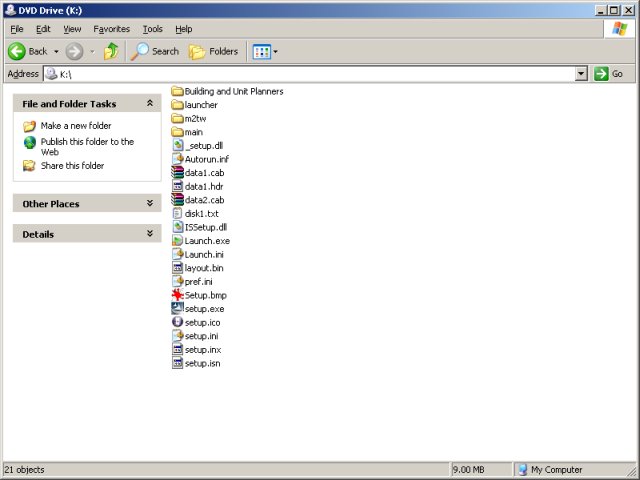Image resolution: width=640 pixels, height=480 pixels.
Task: Click the Back navigation button
Action: (x=28, y=51)
